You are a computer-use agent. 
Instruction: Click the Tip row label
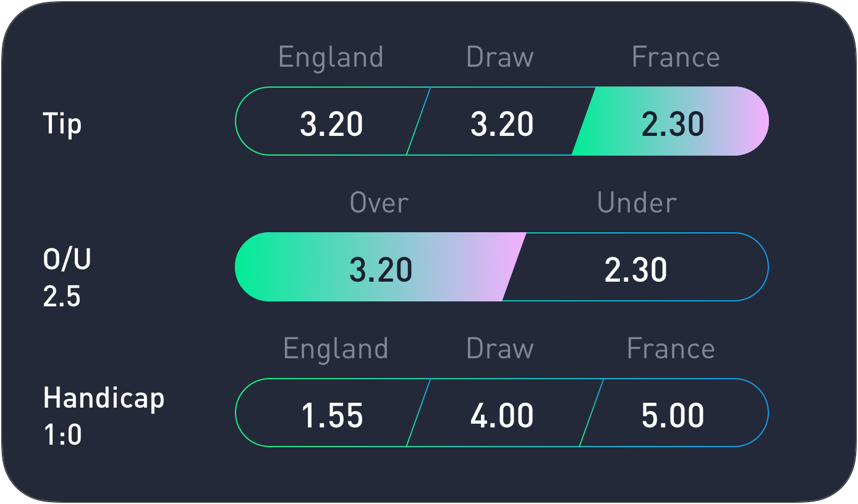point(62,124)
